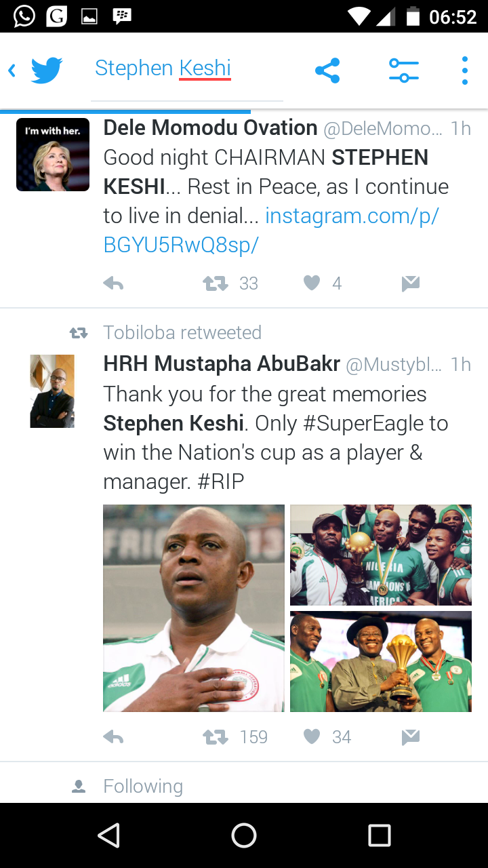Like Dele Momodu Ovation's tweet

pyautogui.click(x=312, y=283)
